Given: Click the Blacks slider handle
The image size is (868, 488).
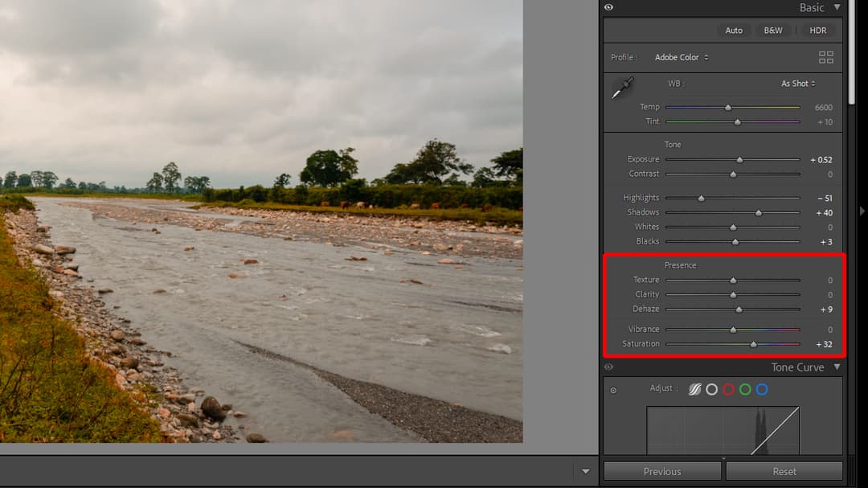Looking at the screenshot, I should 735,242.
